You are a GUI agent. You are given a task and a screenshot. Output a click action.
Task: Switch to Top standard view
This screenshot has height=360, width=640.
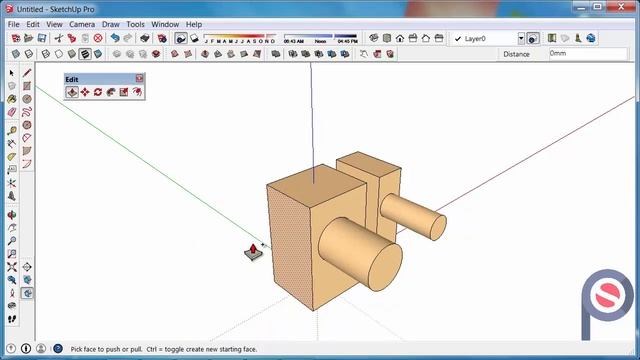tap(387, 38)
